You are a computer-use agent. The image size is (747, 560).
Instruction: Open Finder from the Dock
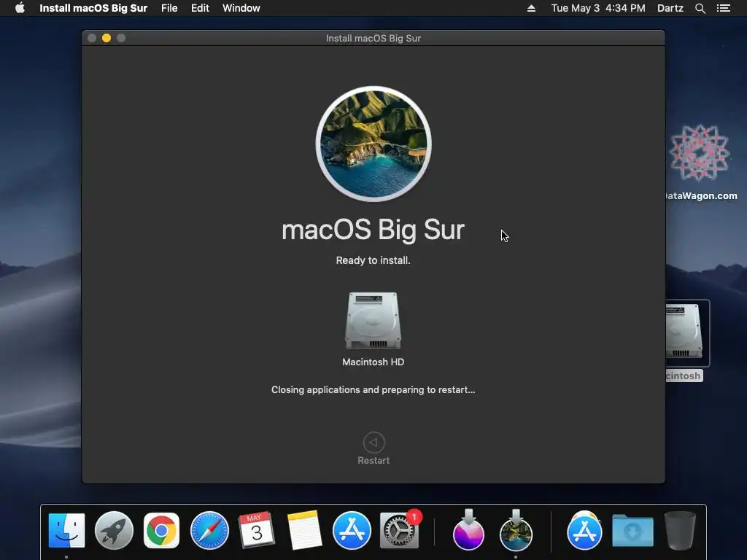66,530
